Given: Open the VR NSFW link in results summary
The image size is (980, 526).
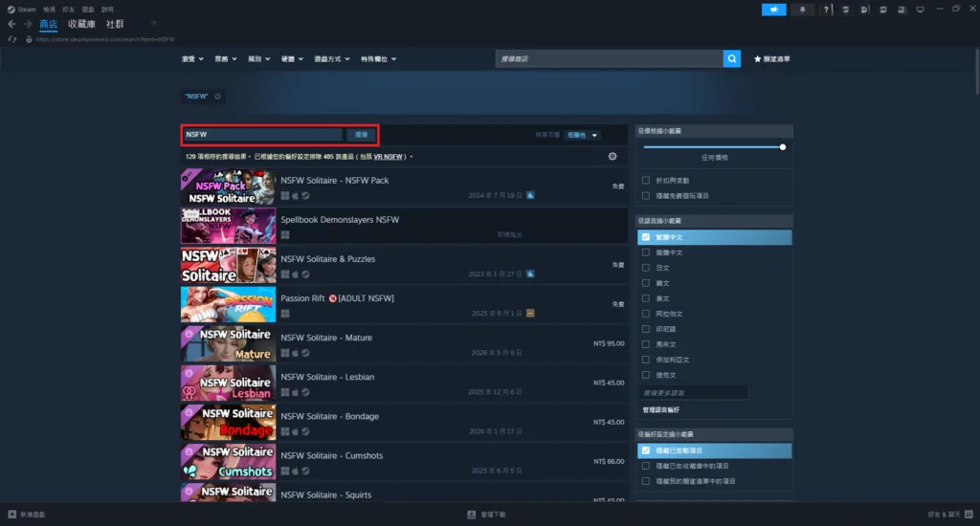Looking at the screenshot, I should tap(389, 157).
